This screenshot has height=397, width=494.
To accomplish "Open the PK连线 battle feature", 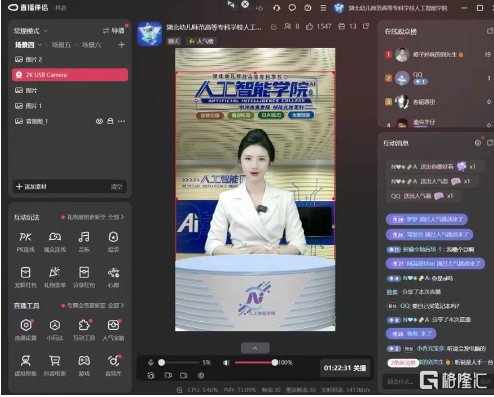I will point(26,242).
